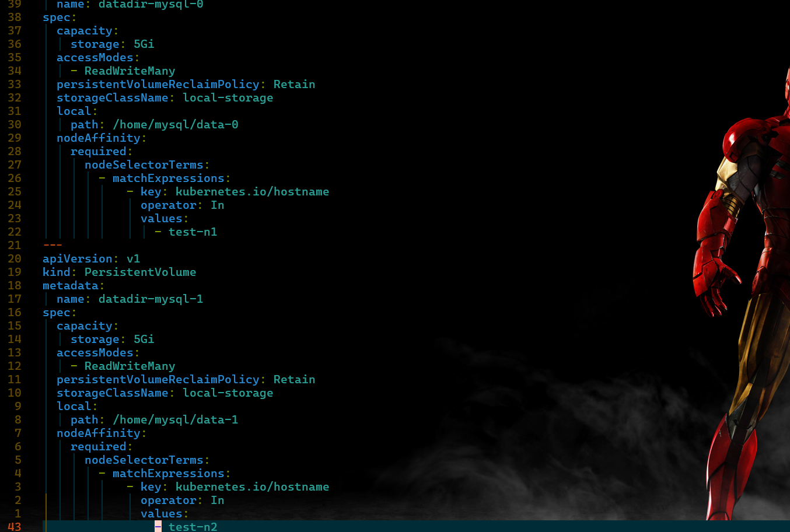The width and height of the screenshot is (790, 532).
Task: Click "storageClassName" on line 10
Action: pos(113,393)
